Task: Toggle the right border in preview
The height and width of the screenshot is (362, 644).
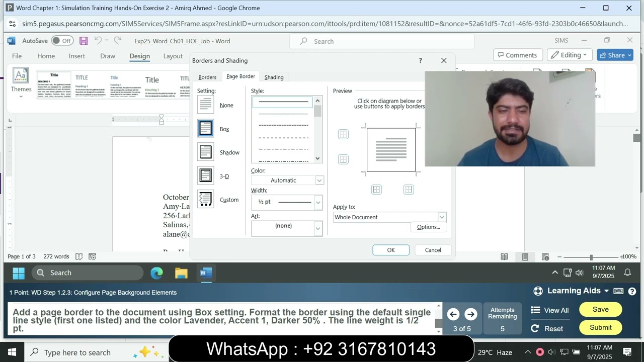Action: [409, 190]
